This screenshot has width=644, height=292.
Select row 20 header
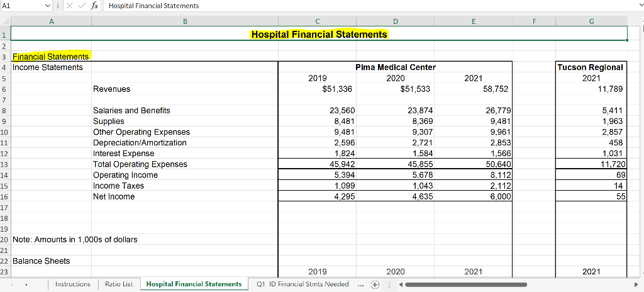click(x=5, y=239)
